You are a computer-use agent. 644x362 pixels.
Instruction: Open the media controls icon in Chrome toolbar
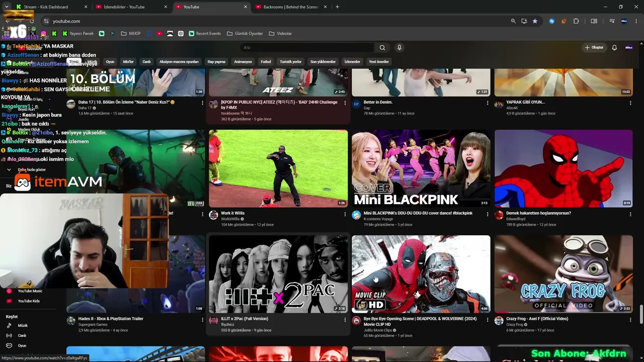pos(612,21)
